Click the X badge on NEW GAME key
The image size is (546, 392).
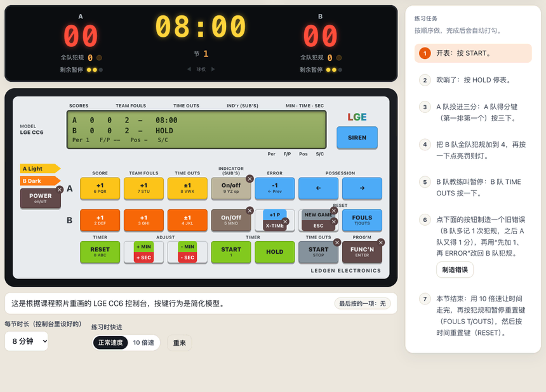(x=334, y=211)
